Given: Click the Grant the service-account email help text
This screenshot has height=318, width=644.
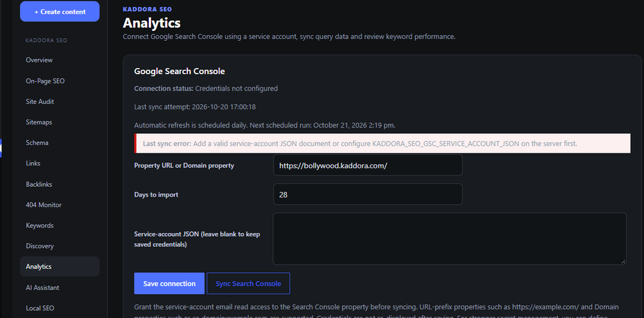Looking at the screenshot, I should point(377,312).
